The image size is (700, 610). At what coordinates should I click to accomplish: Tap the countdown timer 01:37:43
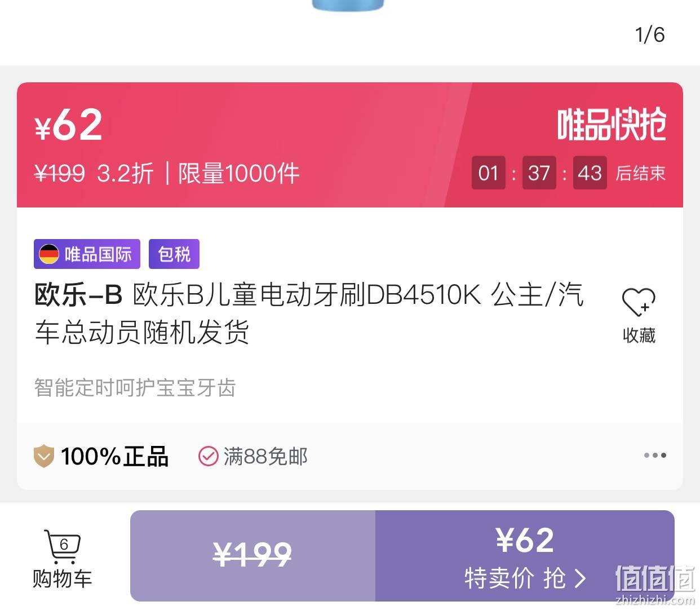point(539,173)
